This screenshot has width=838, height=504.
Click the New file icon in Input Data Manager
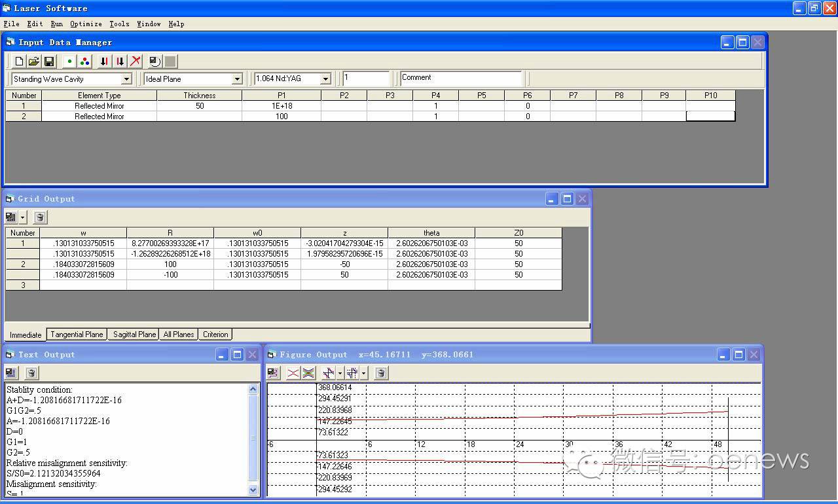(x=20, y=62)
